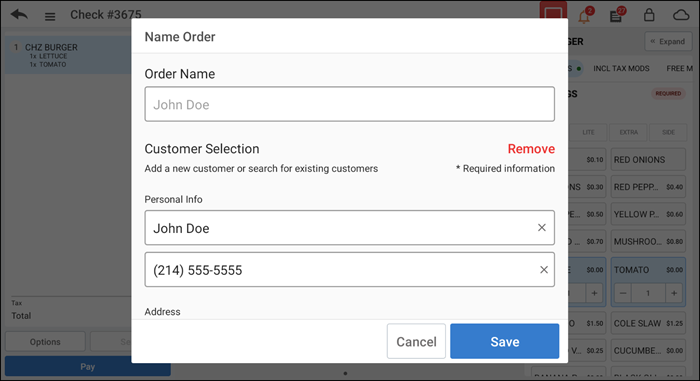Tap the lock icon
The image size is (700, 381).
(x=649, y=15)
